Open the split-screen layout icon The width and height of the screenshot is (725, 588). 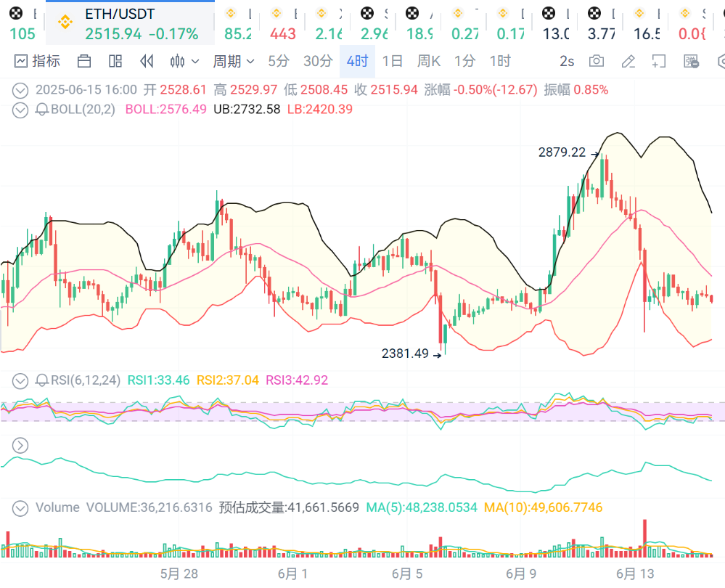tap(115, 61)
